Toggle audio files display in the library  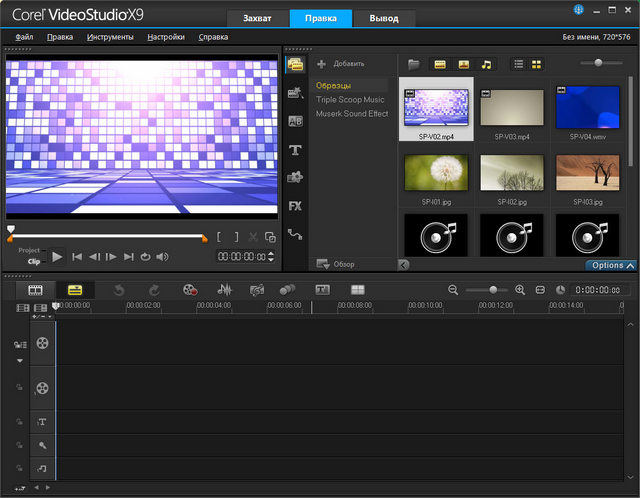coord(487,64)
